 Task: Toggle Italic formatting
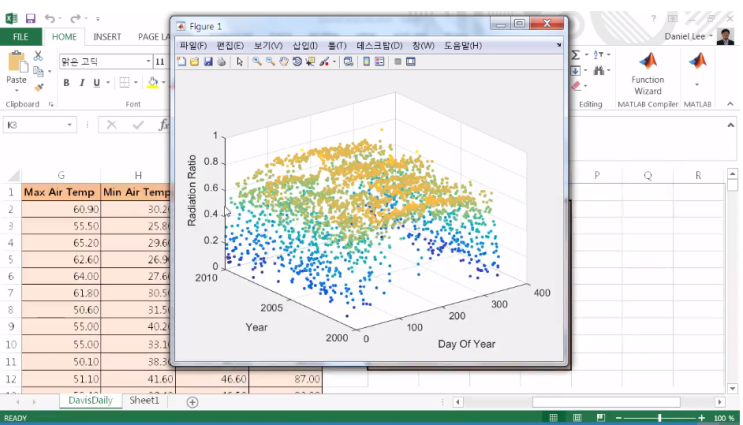(x=82, y=83)
